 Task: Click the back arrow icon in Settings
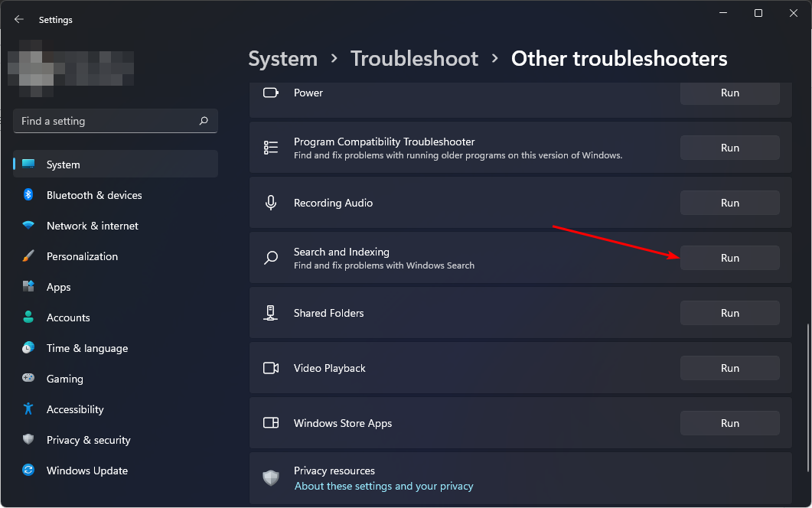[19, 19]
